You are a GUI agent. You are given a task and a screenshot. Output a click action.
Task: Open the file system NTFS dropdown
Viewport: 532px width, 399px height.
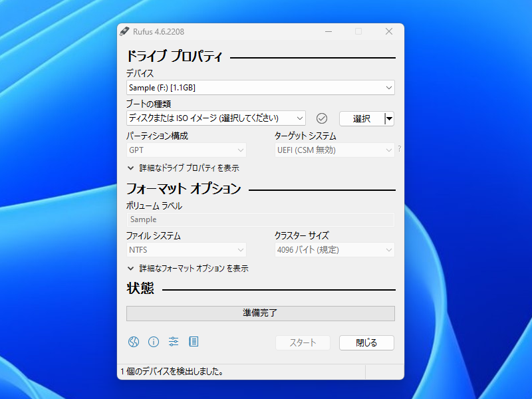coord(186,249)
